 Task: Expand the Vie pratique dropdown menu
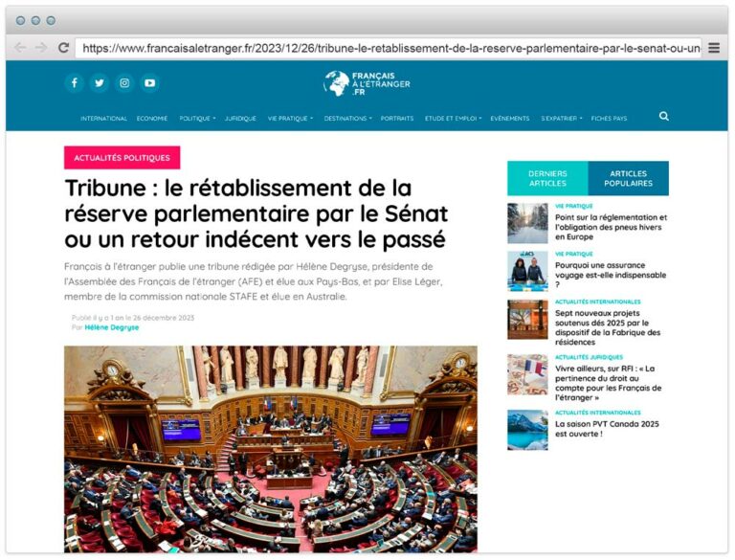290,118
